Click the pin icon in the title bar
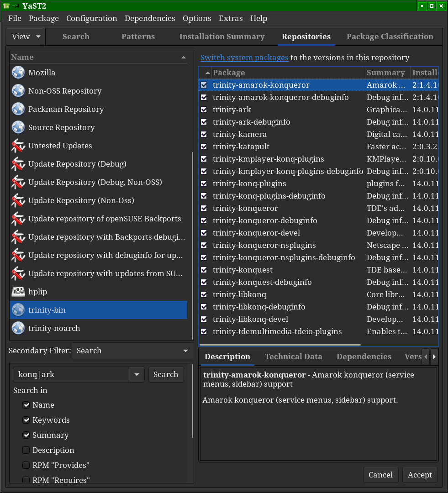 (16, 5)
